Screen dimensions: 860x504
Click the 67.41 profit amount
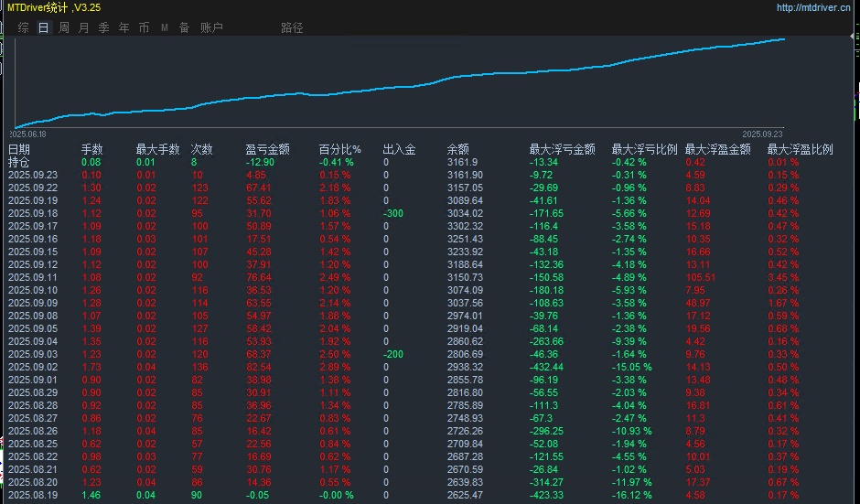[x=259, y=188]
